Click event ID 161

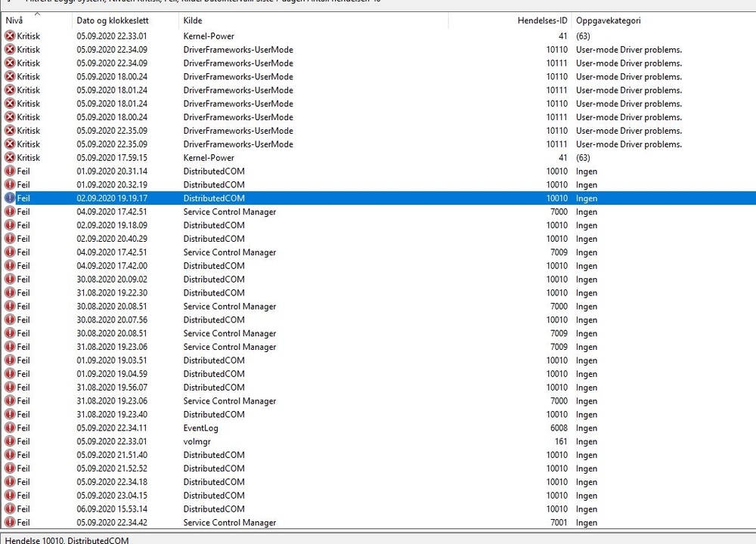coord(561,440)
